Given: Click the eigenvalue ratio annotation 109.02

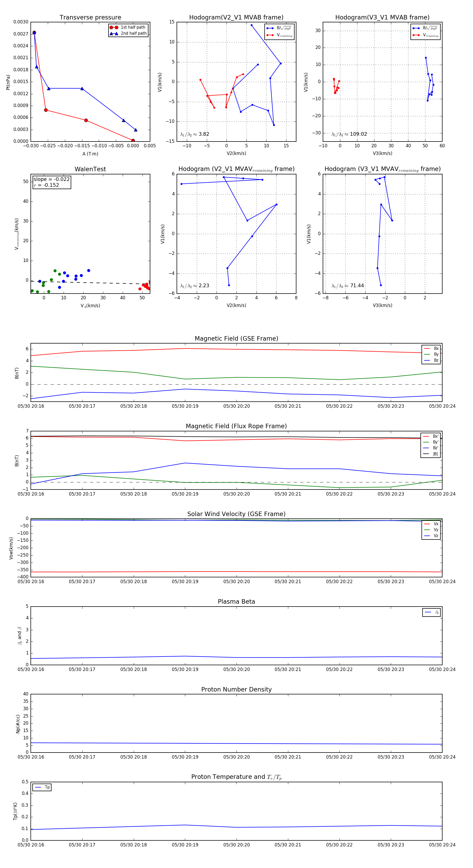Looking at the screenshot, I should 349,134.
